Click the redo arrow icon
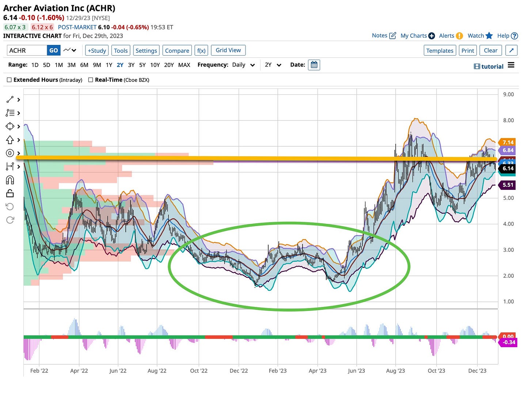 pos(10,220)
